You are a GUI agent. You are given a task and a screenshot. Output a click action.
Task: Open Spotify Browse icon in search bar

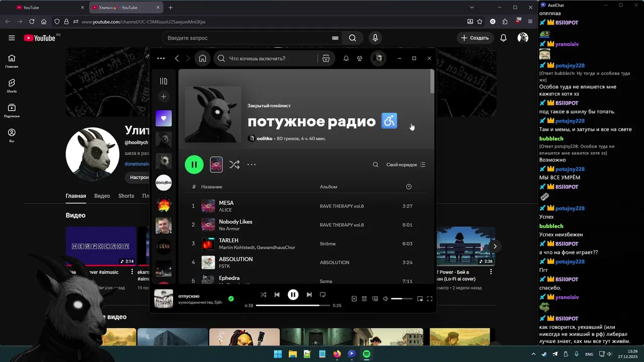pyautogui.click(x=326, y=58)
